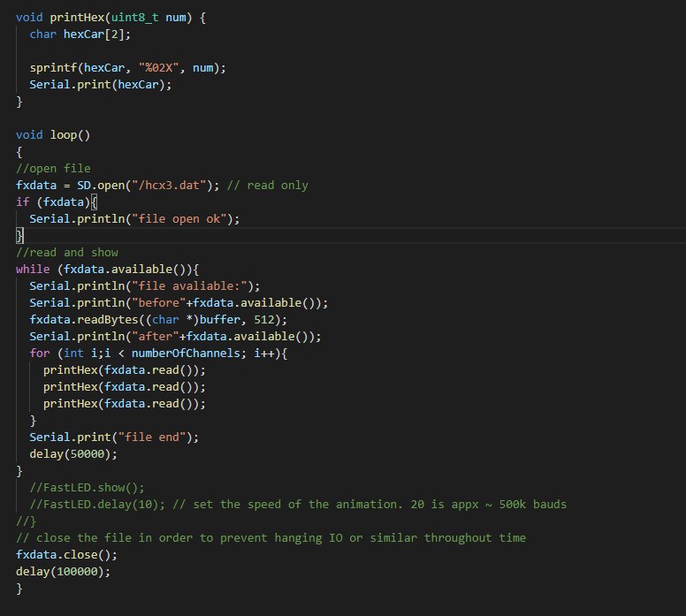Click the 'char hexCar[2];' declaration line
Screen dimensions: 686x616
pyautogui.click(x=80, y=34)
